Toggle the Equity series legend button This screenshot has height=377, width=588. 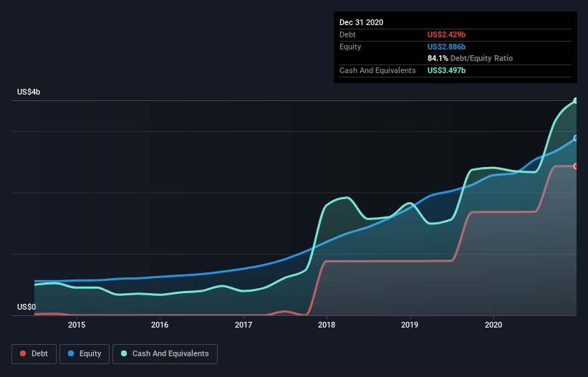click(x=85, y=354)
